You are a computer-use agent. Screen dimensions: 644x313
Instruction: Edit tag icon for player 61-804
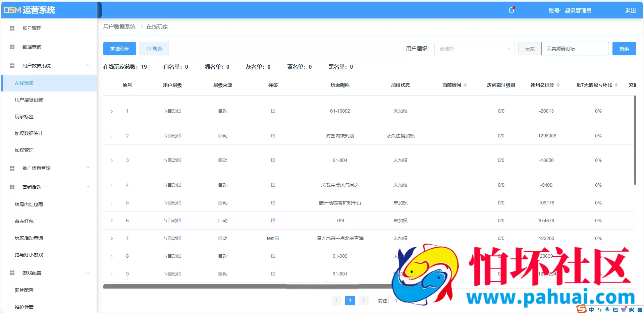click(273, 160)
